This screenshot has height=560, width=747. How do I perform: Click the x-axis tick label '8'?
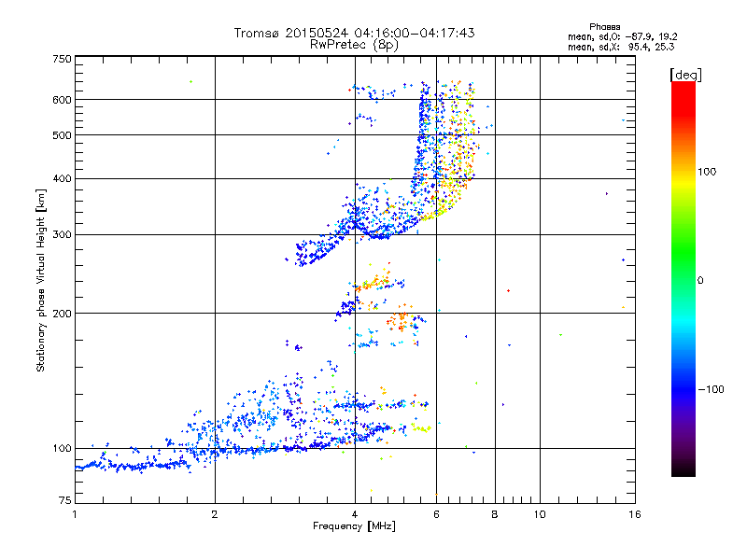pos(495,514)
